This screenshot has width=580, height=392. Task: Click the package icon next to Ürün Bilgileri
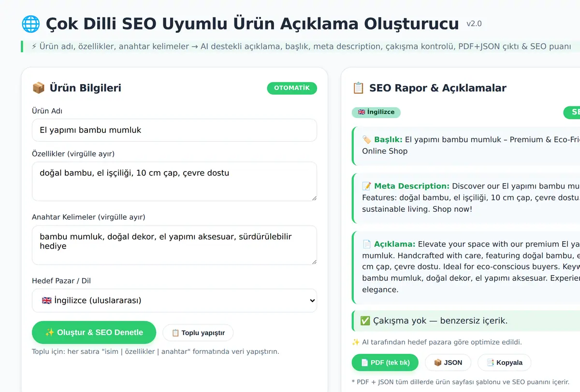coord(38,88)
